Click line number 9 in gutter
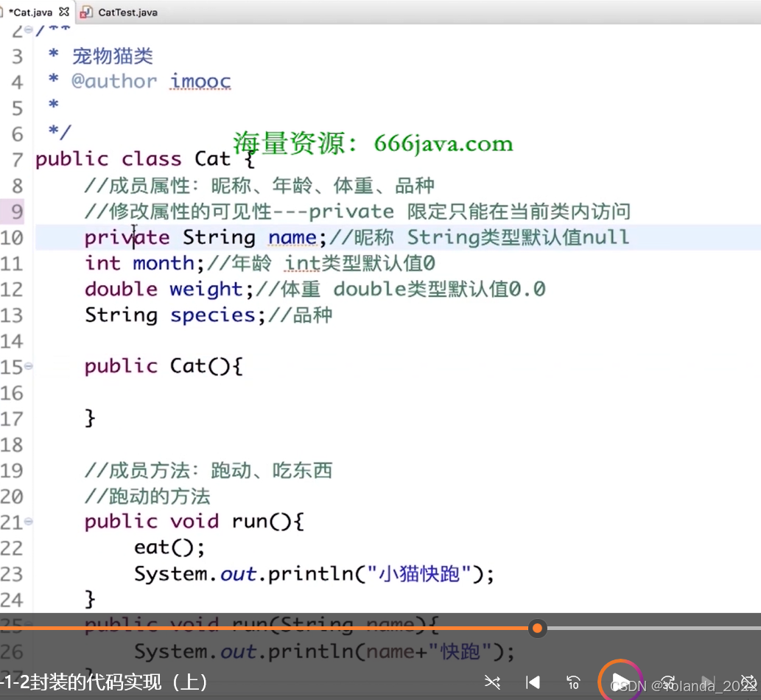Image resolution: width=761 pixels, height=700 pixels. coord(17,211)
